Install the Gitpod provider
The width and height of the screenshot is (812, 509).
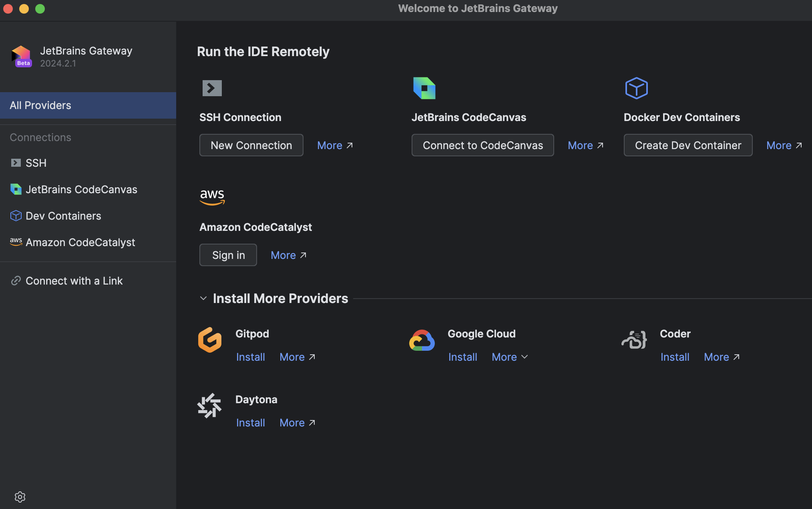(x=251, y=357)
